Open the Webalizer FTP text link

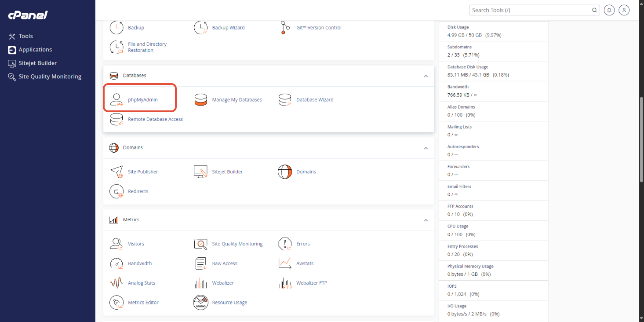312,283
